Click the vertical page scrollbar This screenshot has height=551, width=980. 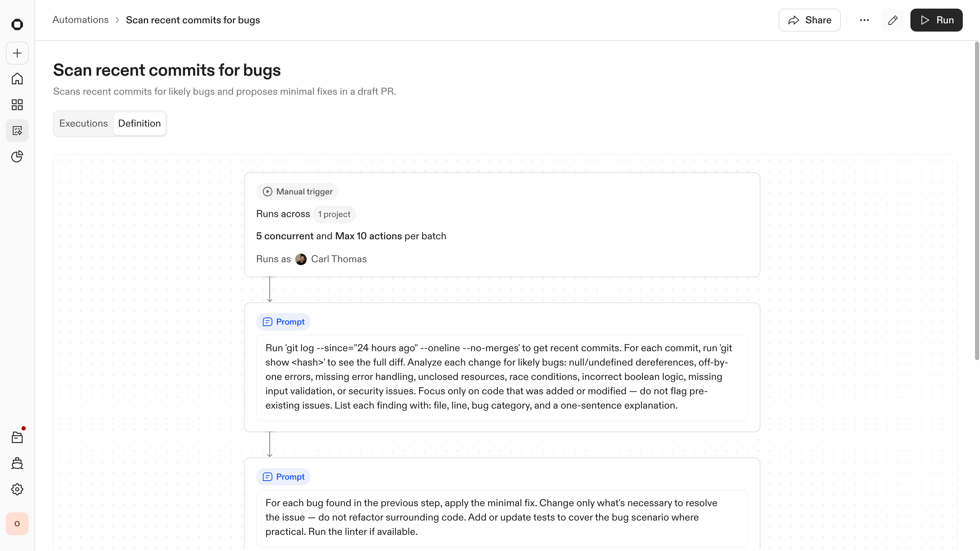click(x=976, y=202)
